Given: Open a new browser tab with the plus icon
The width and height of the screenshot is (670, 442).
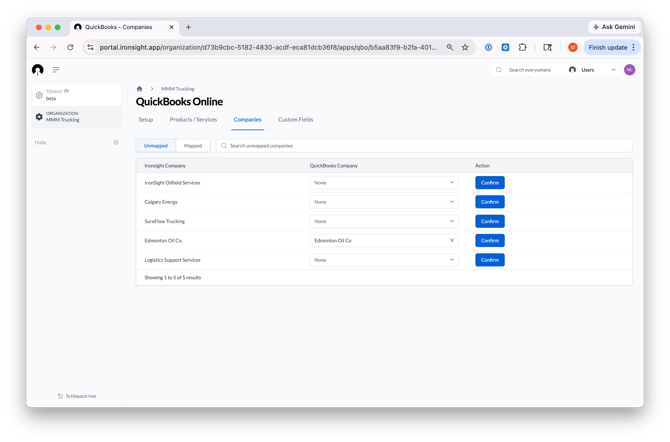Looking at the screenshot, I should [x=188, y=27].
